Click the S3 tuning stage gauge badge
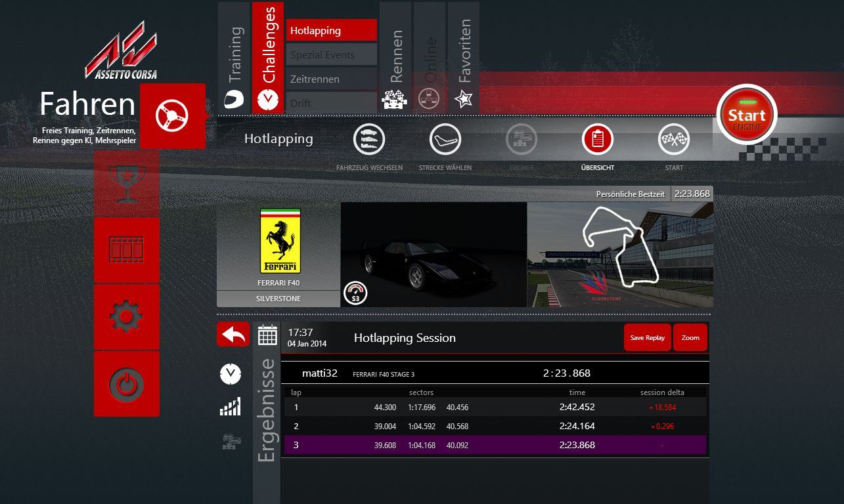The image size is (844, 504). pyautogui.click(x=355, y=293)
